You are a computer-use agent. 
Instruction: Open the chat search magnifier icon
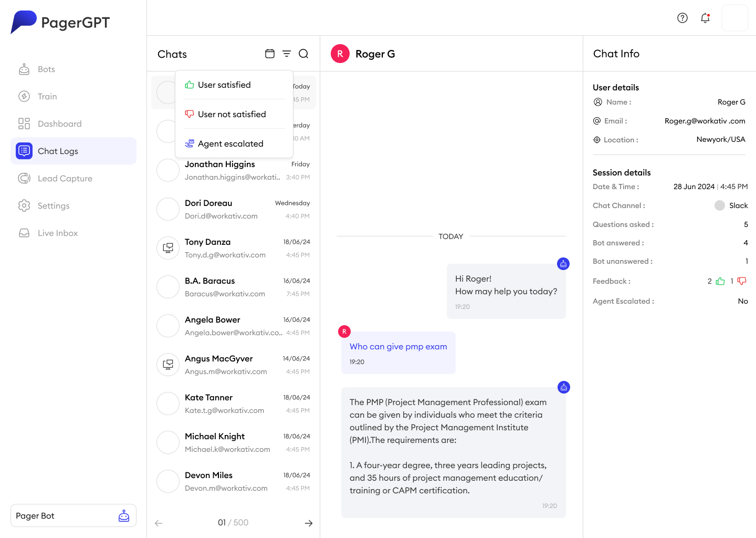click(303, 54)
